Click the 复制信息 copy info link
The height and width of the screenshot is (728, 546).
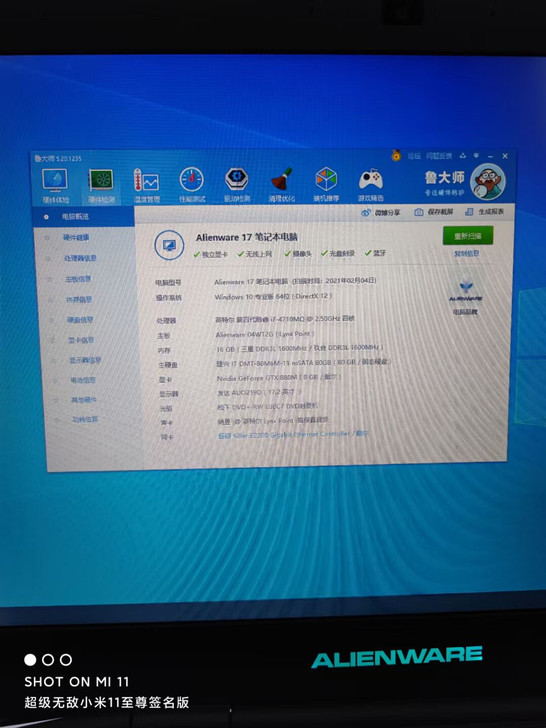point(467,254)
